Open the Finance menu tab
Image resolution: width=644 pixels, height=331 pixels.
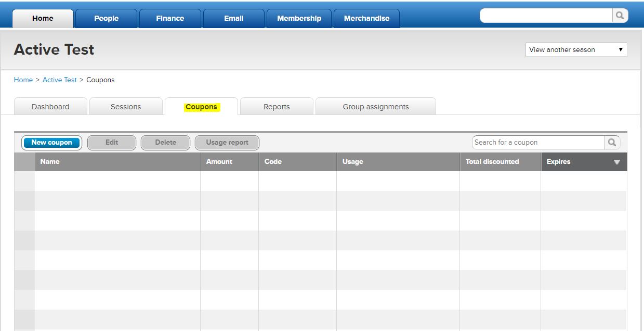(170, 18)
